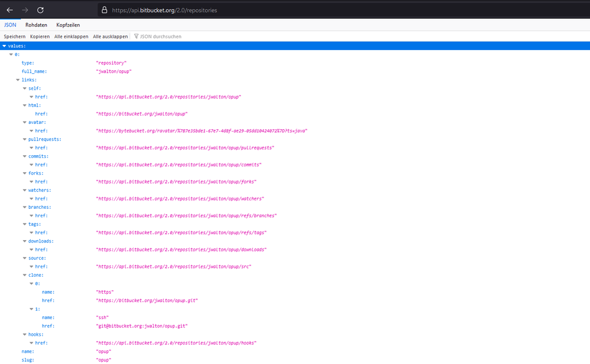
Task: Collapse the links node
Action: click(x=18, y=80)
